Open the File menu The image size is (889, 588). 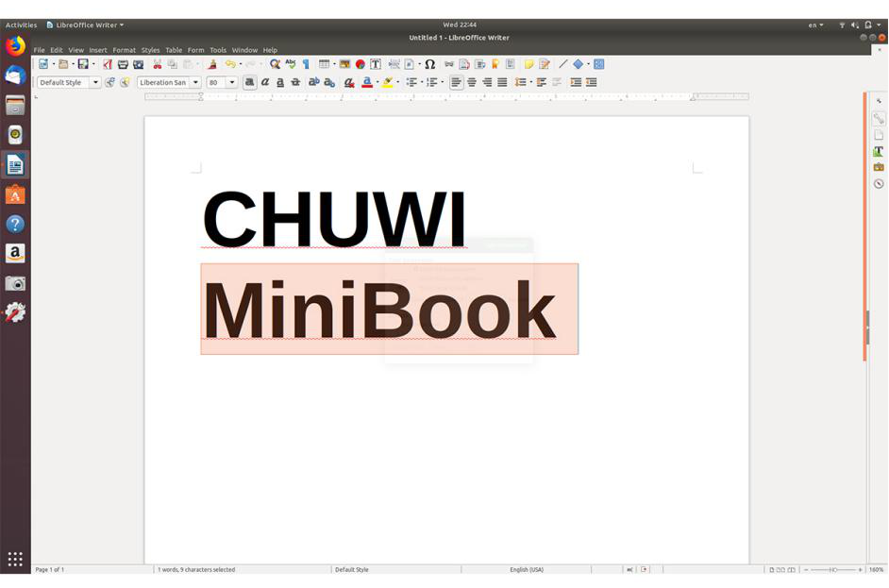coord(39,50)
